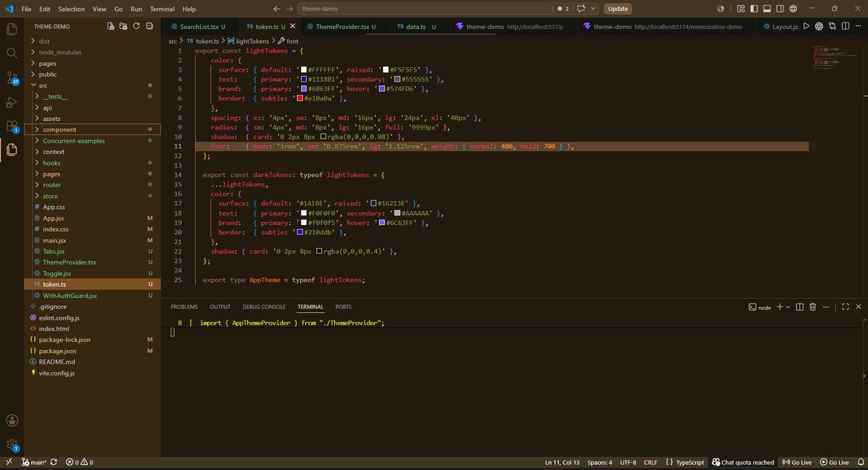Screen dimensions: 868x470
Task: Open Source Control view with 37 badge
Action: click(x=12, y=78)
